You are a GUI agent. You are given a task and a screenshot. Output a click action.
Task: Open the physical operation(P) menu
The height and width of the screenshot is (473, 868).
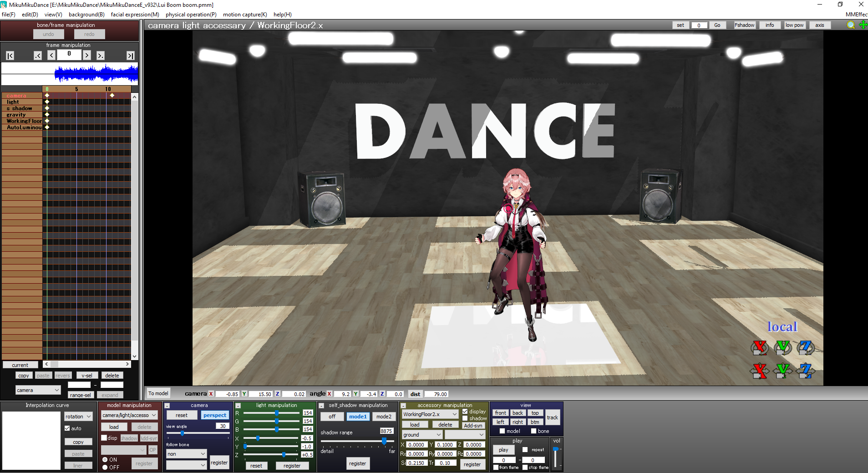pos(191,14)
